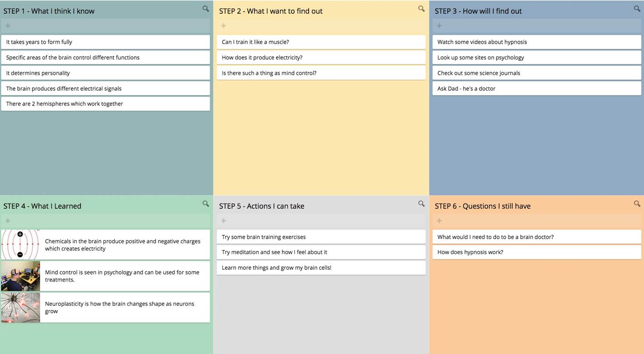Click the magnifier in STEP 5 header

tap(421, 204)
